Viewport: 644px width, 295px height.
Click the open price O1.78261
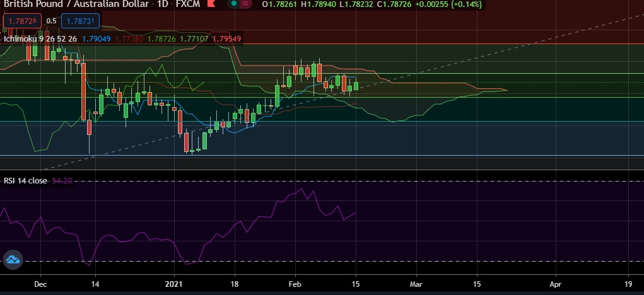pos(281,4)
